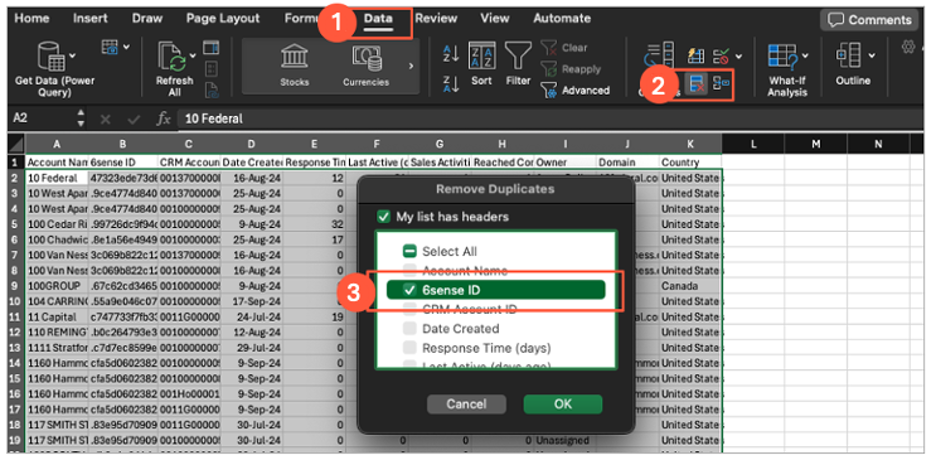Check the Response Time (days) checkbox
Screen dimensions: 936x460
[x=410, y=348]
